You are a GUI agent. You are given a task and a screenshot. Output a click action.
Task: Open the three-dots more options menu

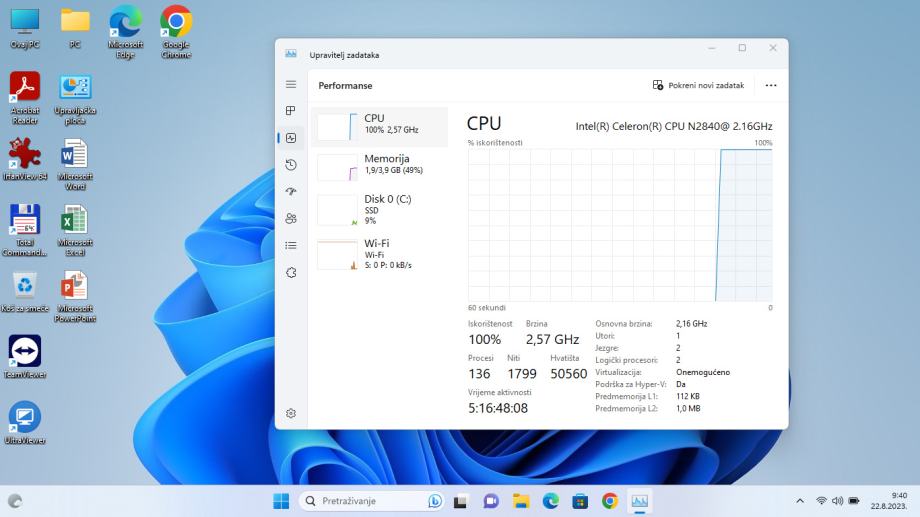point(770,86)
